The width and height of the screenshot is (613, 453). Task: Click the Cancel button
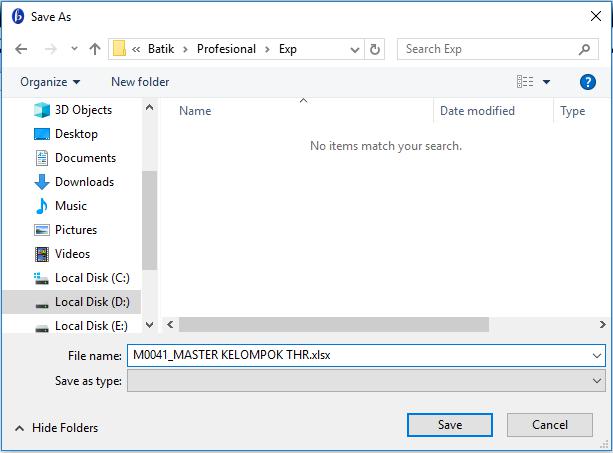[550, 425]
